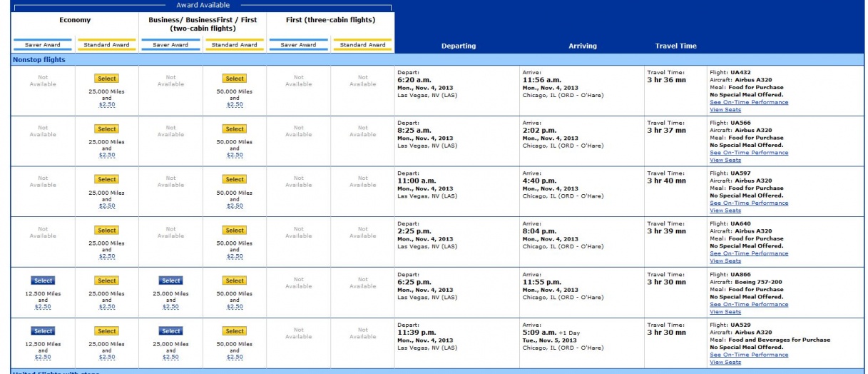868x374 pixels.
Task: Open View Seats for flight UA866
Action: pos(725,312)
